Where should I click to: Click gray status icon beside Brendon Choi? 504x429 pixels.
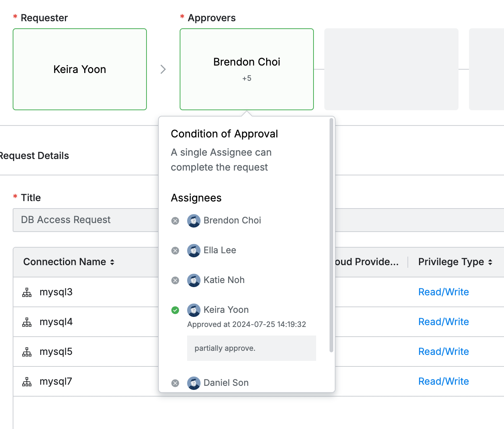[x=175, y=221]
